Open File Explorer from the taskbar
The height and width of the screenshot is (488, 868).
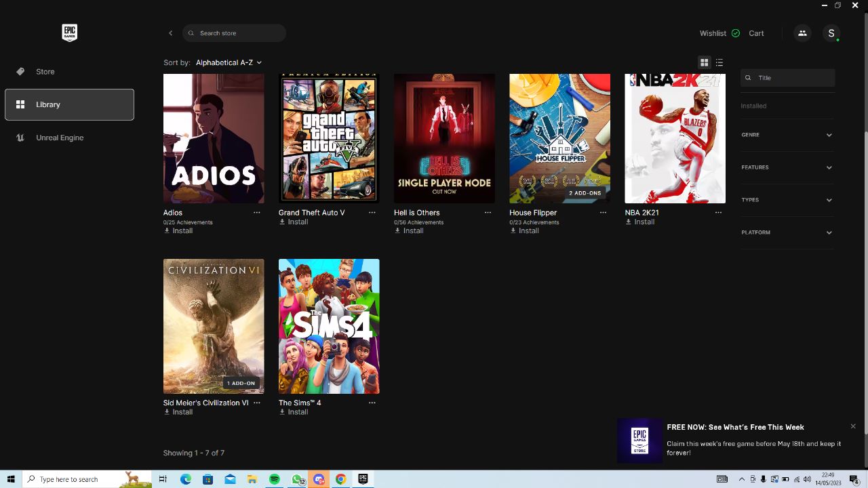(x=252, y=479)
